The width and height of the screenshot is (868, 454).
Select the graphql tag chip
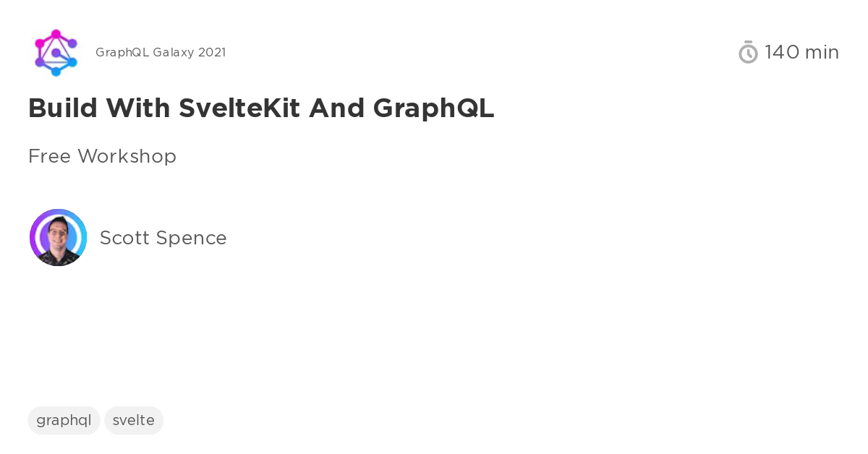64,420
